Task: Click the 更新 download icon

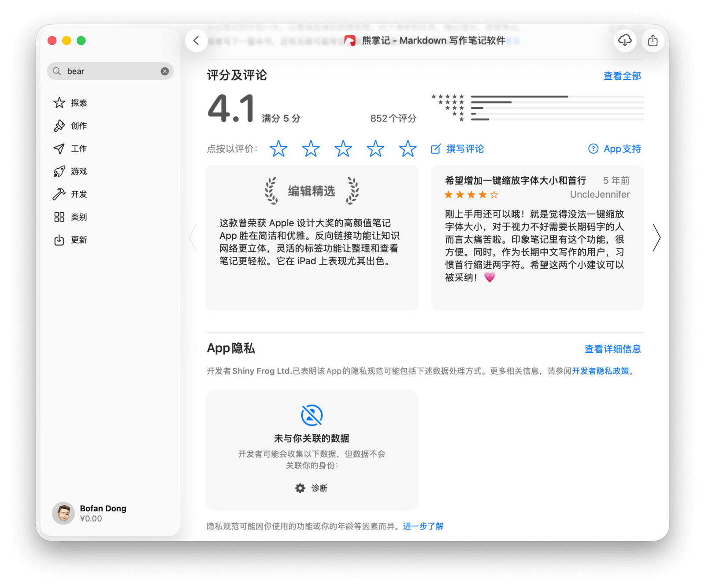Action: [x=59, y=240]
